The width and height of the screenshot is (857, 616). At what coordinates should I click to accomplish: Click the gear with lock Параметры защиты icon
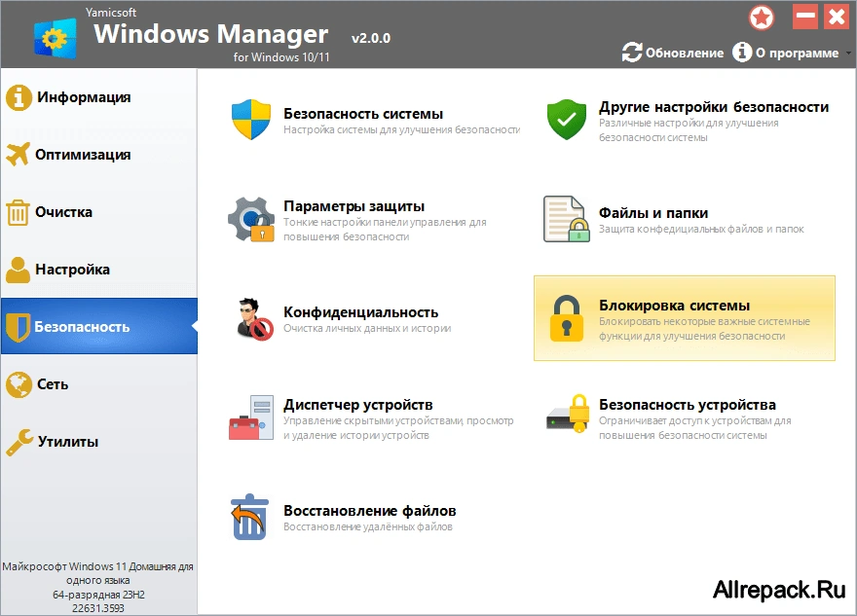[251, 220]
